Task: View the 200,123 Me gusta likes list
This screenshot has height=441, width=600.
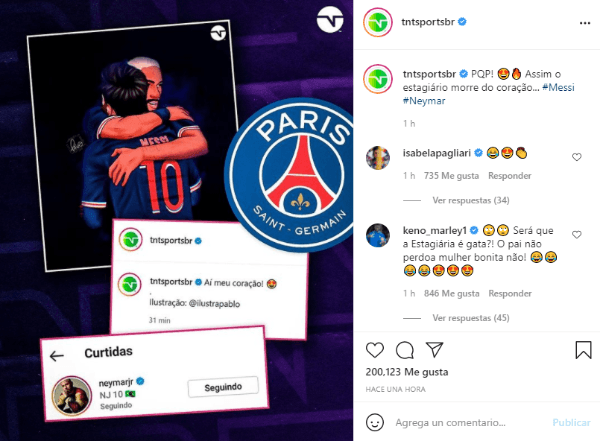Action: click(x=407, y=372)
